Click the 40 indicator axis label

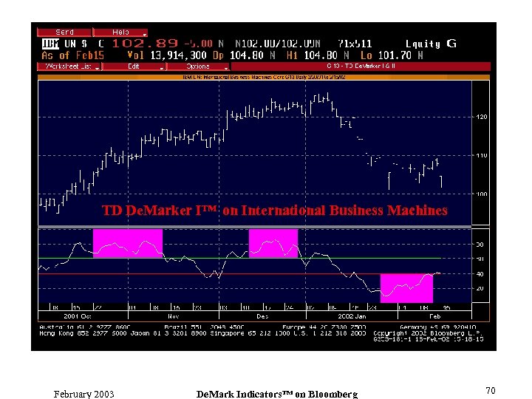click(x=480, y=274)
